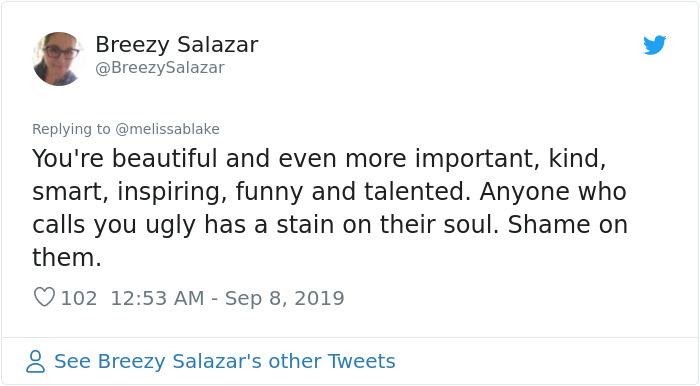Open the 12:53 AM time link
Image resolution: width=700 pixels, height=386 pixels.
click(x=157, y=298)
